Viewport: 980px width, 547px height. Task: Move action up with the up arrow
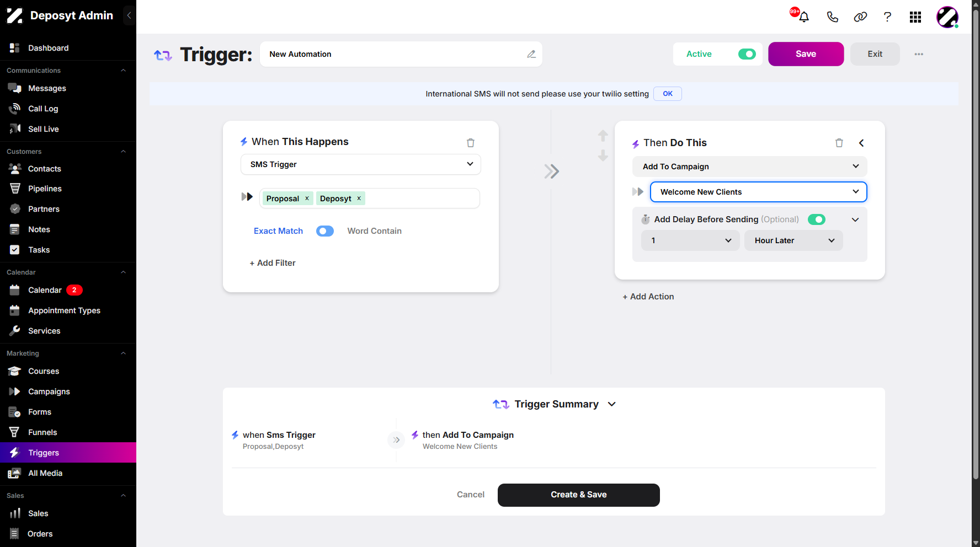603,135
